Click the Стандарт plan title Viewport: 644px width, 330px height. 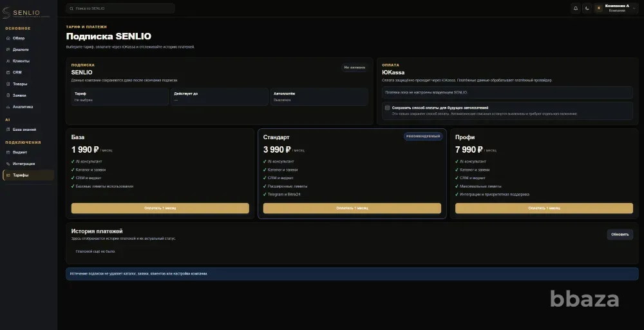(x=276, y=137)
